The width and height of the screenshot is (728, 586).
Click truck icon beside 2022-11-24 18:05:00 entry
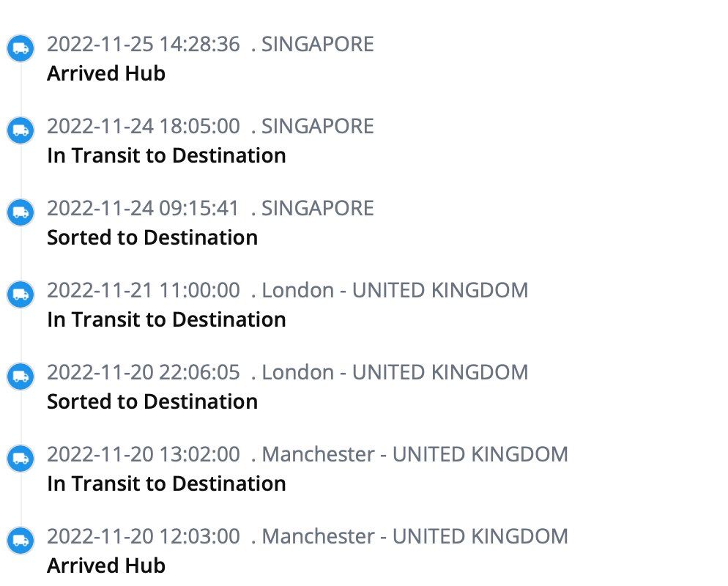21,130
